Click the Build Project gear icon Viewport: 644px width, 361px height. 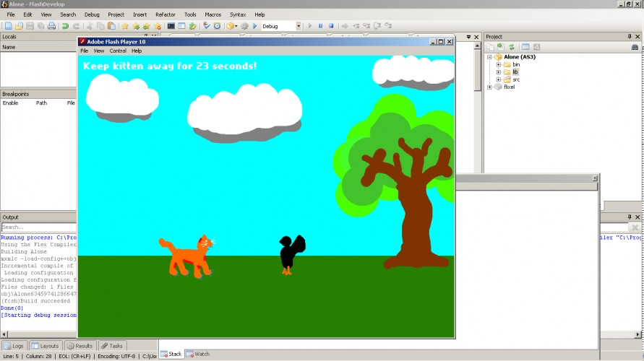pyautogui.click(x=244, y=26)
